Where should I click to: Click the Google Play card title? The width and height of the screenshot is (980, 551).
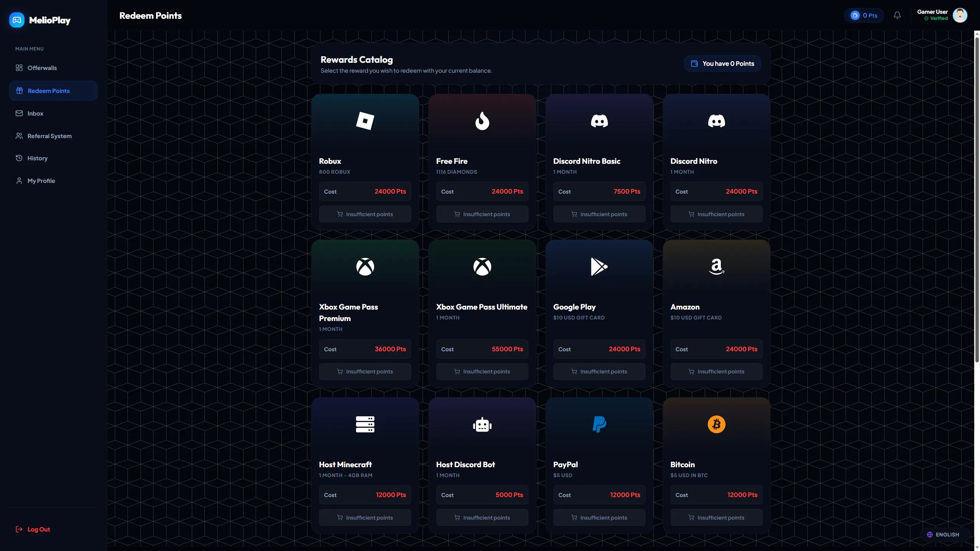pos(574,307)
